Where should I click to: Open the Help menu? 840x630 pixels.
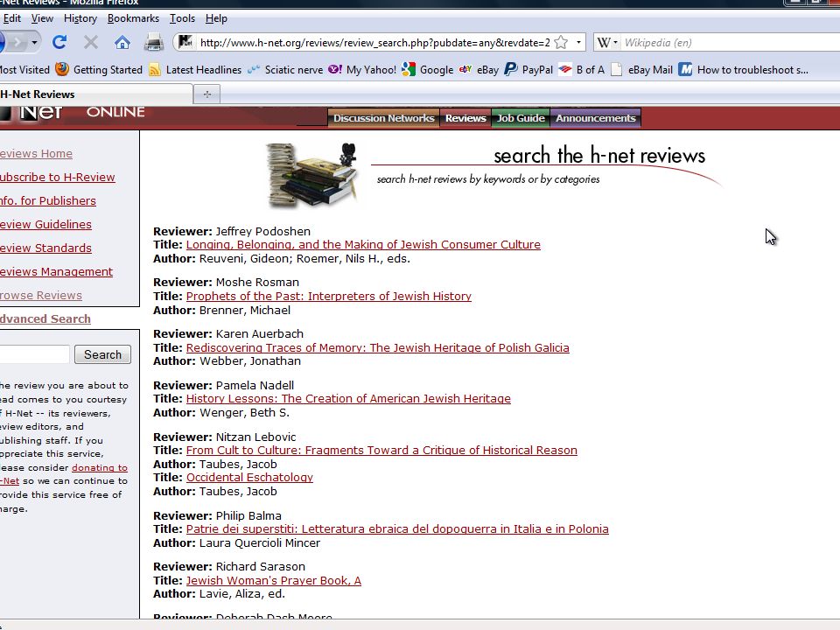coord(216,18)
